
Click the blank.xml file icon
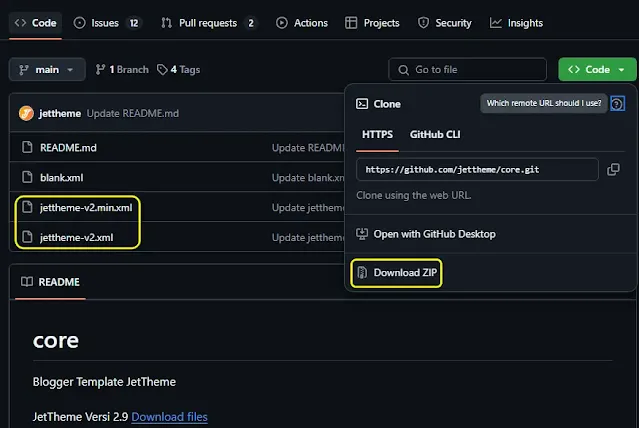coord(27,177)
